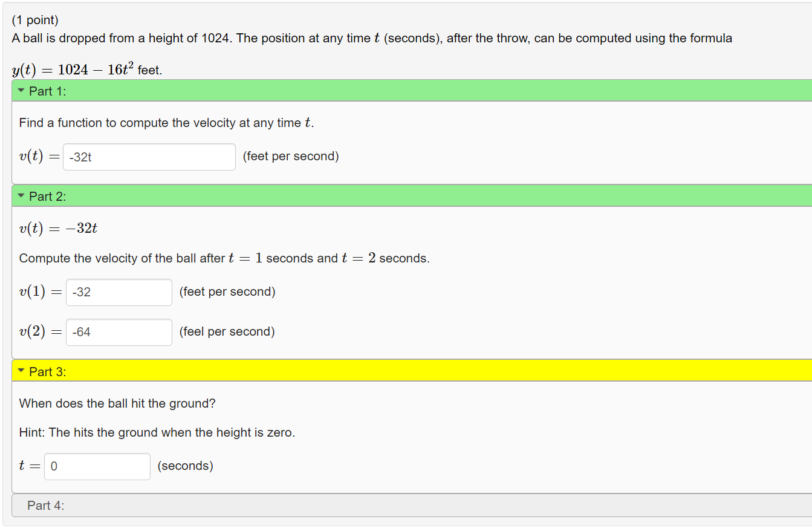
Task: Click the t answer box in Part 3
Action: (97, 466)
